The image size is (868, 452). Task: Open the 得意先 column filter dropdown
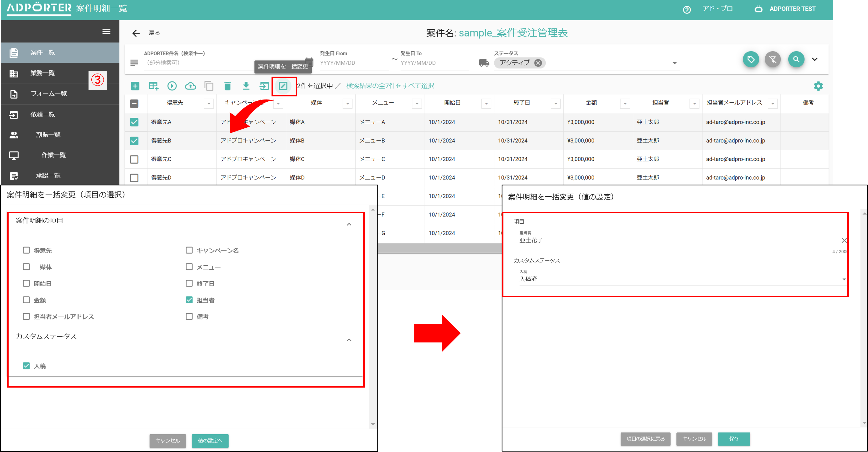tap(209, 104)
